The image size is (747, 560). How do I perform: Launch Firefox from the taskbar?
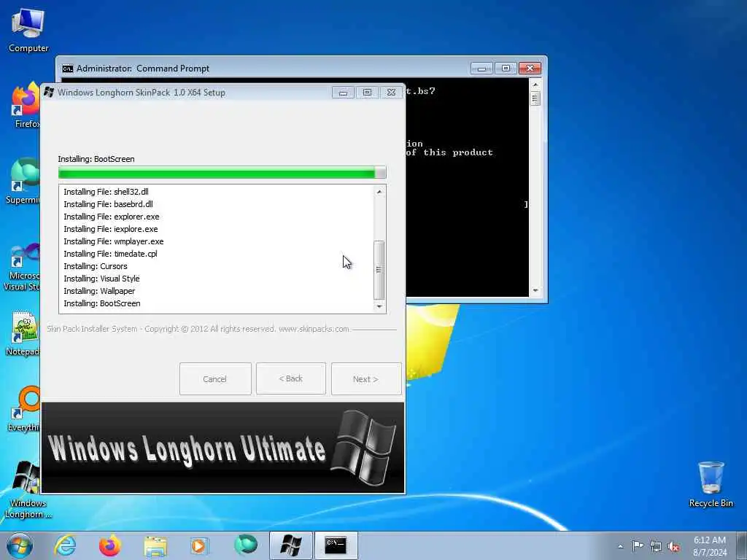click(109, 545)
